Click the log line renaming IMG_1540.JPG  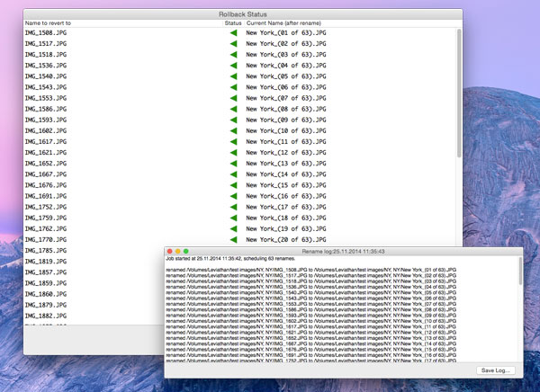point(311,292)
